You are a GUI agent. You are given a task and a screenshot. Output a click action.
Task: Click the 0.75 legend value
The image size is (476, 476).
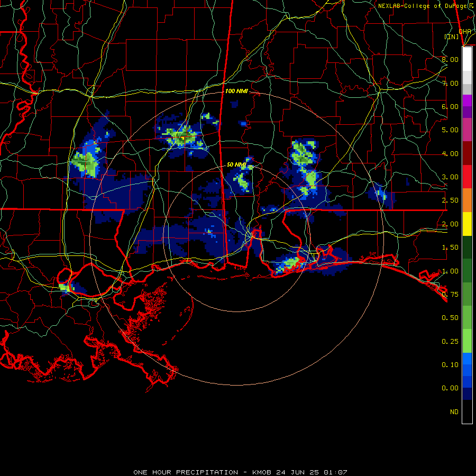coord(450,295)
